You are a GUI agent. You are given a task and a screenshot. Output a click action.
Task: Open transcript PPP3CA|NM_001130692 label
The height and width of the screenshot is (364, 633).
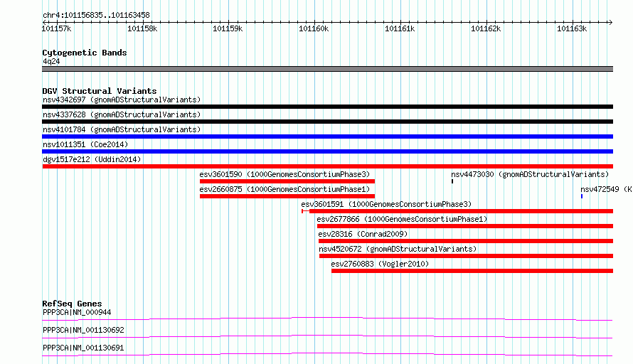coord(83,330)
